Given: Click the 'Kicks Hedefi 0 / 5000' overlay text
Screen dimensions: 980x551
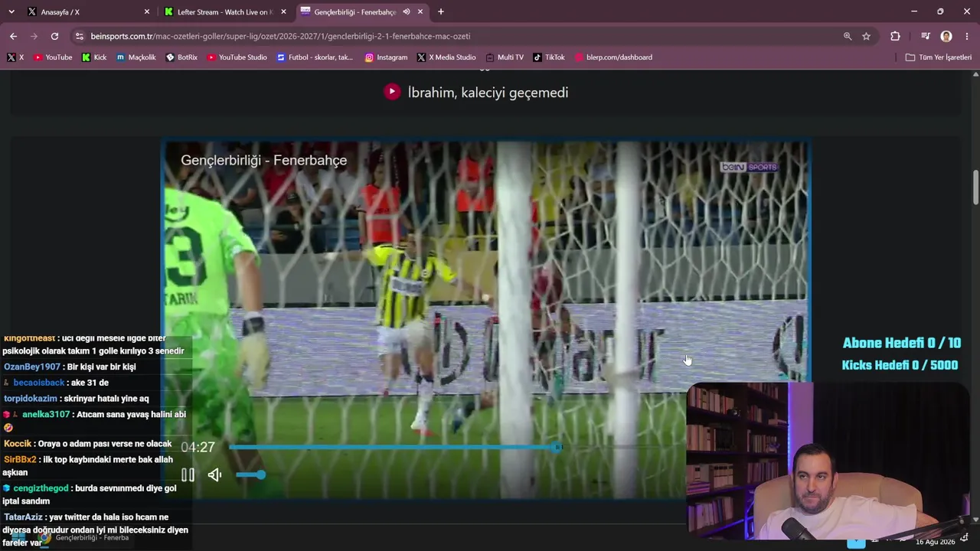Looking at the screenshot, I should click(x=900, y=366).
